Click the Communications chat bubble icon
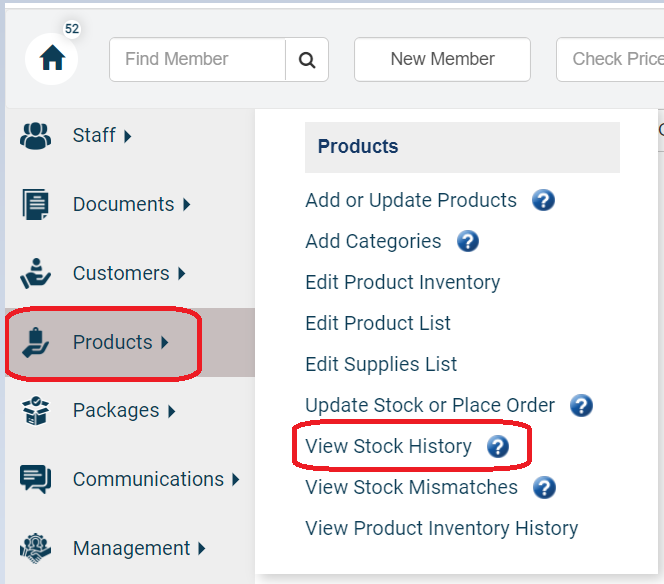Screen dimensions: 664x584 tap(36, 479)
